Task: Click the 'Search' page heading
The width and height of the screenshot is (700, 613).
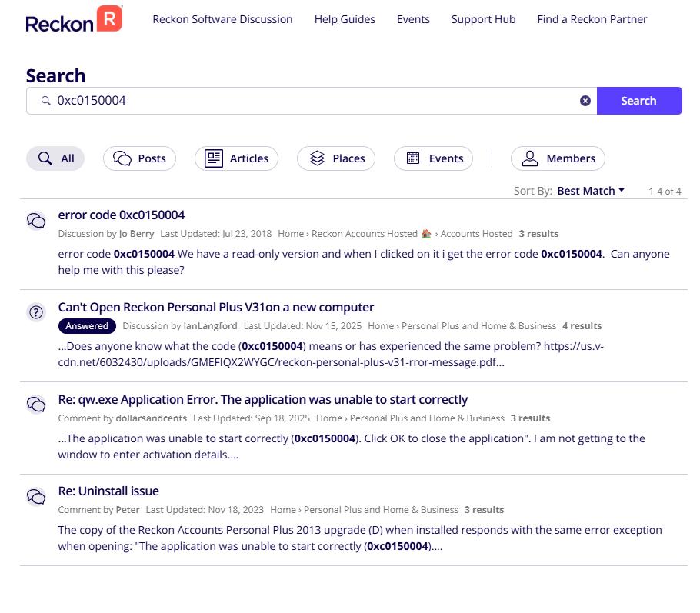Action: click(56, 76)
